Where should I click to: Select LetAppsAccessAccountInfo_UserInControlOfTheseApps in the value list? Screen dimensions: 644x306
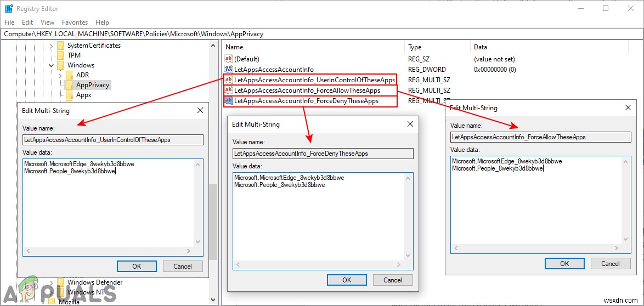coord(315,80)
